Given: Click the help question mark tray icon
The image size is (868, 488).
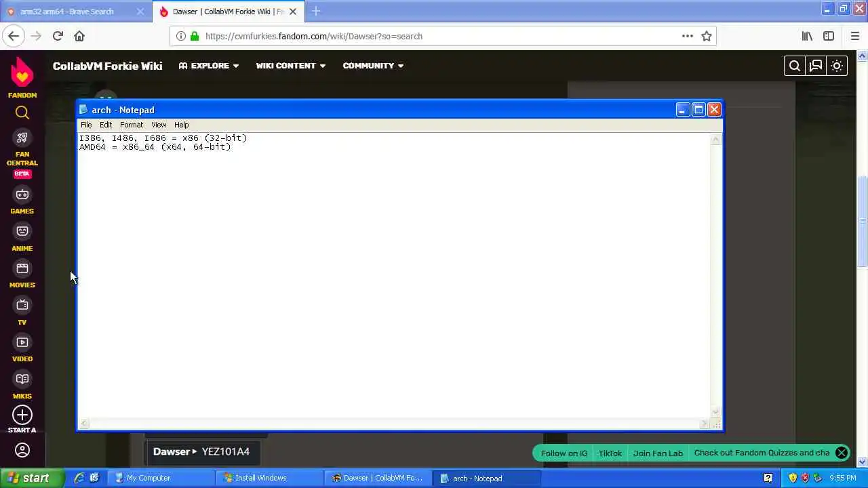Looking at the screenshot, I should (768, 478).
